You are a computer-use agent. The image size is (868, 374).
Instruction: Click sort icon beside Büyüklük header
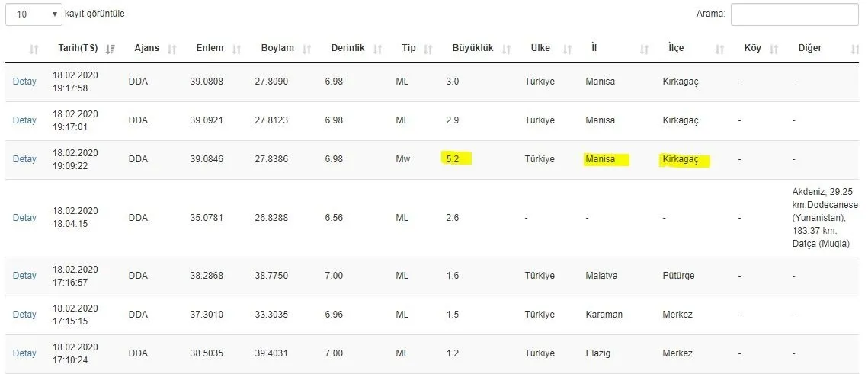coord(506,50)
